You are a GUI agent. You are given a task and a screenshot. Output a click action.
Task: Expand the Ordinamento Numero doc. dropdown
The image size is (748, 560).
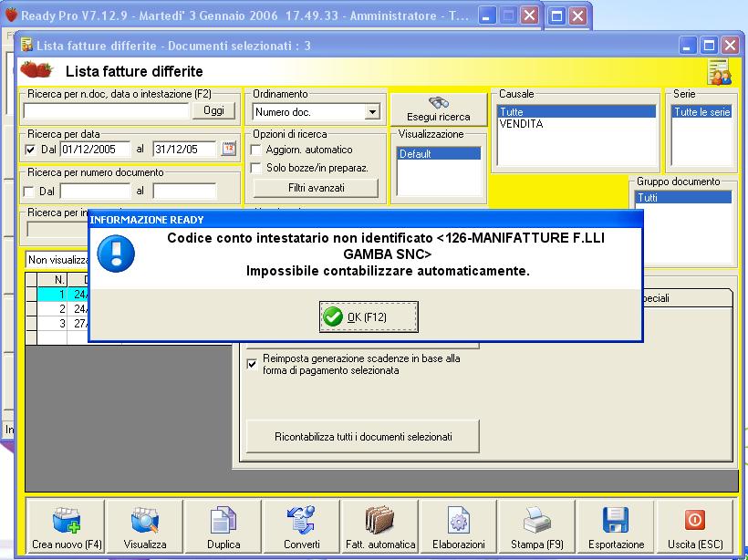pyautogui.click(x=372, y=112)
